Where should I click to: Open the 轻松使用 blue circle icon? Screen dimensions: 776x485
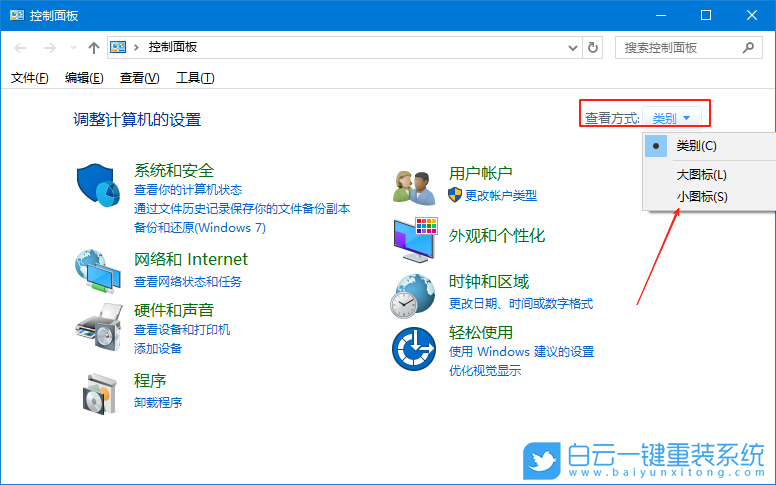click(414, 349)
